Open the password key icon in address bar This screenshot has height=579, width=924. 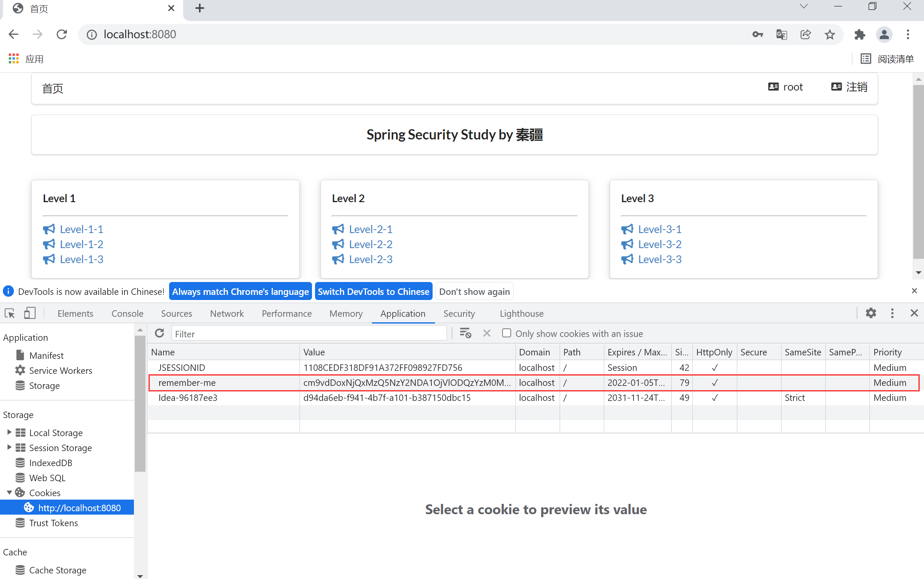[x=758, y=34]
